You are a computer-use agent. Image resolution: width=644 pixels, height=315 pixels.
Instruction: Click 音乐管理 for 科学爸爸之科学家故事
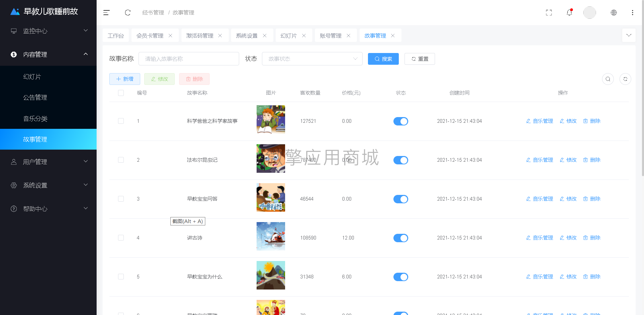[539, 121]
